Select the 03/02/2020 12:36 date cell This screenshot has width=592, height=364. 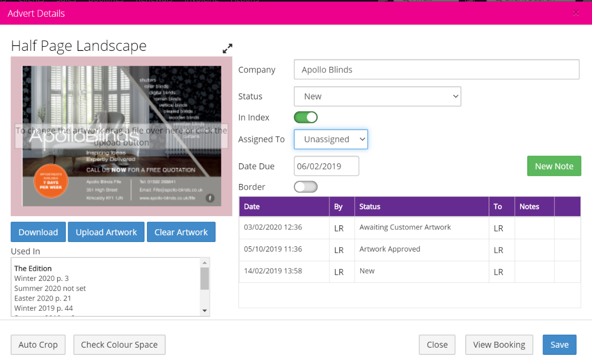(x=284, y=228)
